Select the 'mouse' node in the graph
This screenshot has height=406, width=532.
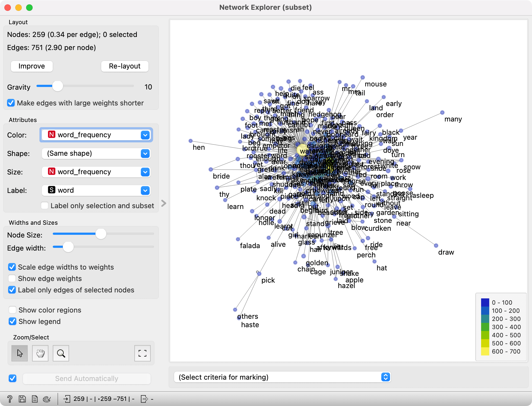pos(363,77)
